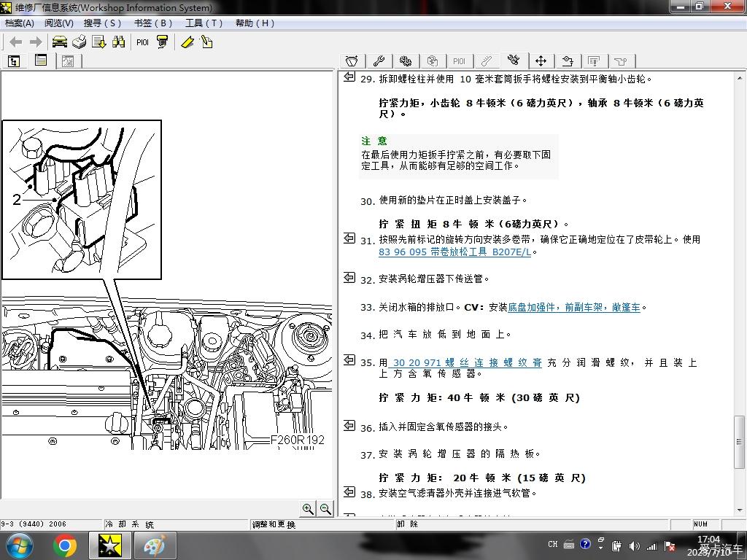The image size is (747, 560).
Task: Open the greyed thermometer-like icon tab
Action: (487, 61)
